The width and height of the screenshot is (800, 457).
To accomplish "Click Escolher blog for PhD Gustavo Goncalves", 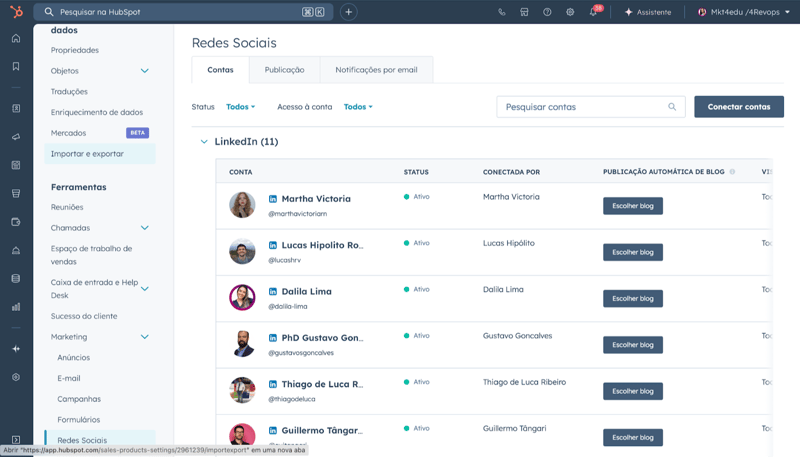I will (633, 345).
